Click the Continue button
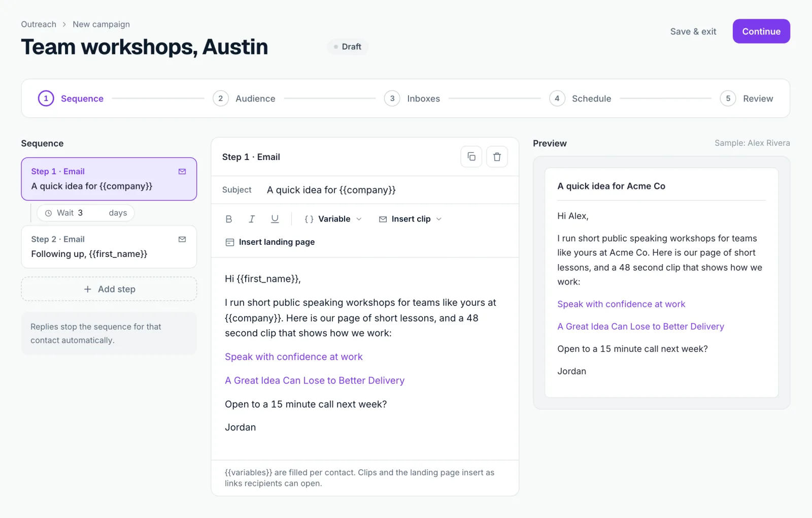 [761, 31]
